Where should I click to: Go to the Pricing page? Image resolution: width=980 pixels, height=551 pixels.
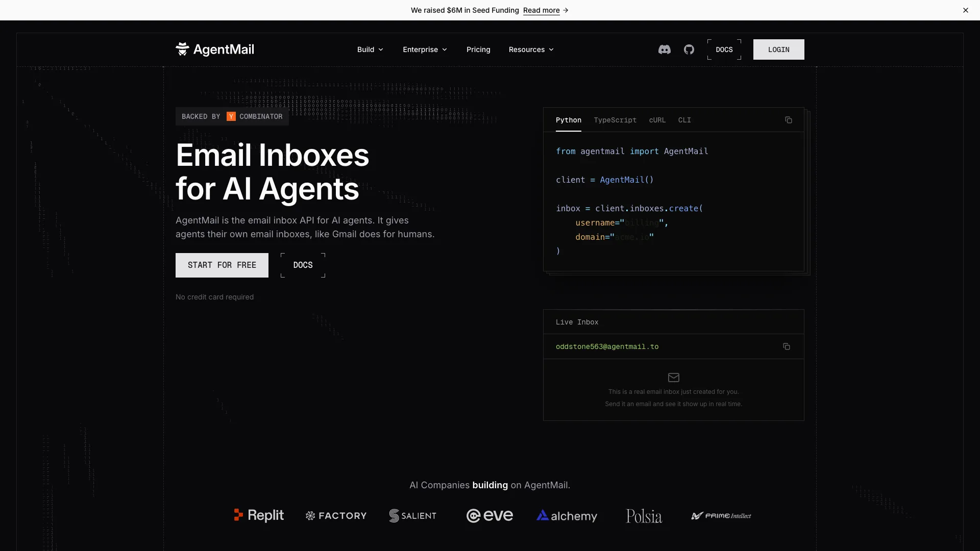(478, 49)
